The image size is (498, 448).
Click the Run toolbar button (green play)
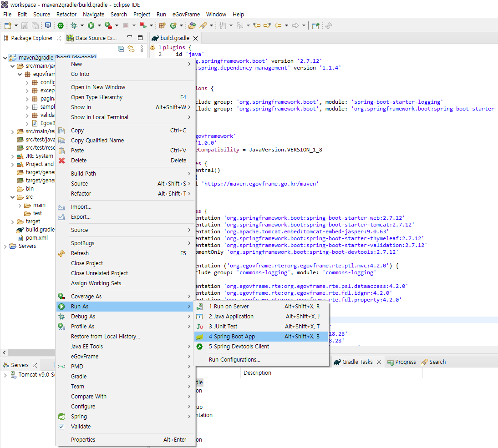pyautogui.click(x=91, y=25)
